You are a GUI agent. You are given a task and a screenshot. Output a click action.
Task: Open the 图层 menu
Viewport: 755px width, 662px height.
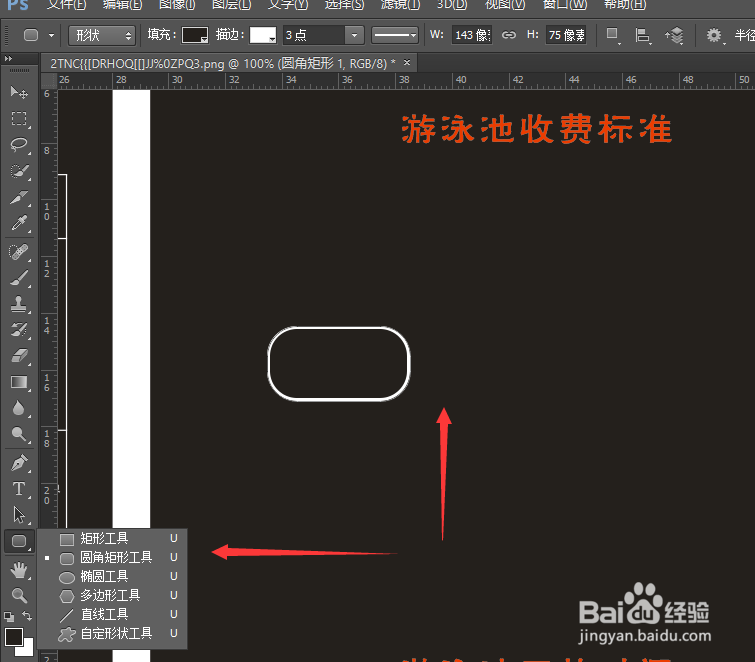pyautogui.click(x=232, y=5)
